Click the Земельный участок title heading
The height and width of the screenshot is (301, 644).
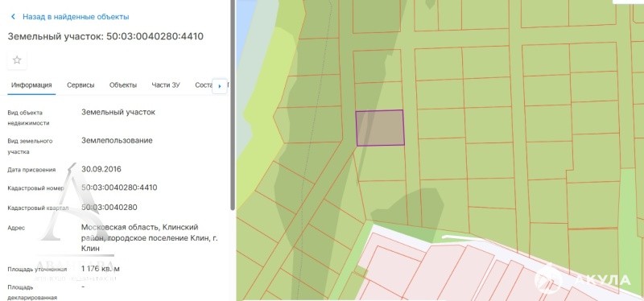tap(105, 36)
